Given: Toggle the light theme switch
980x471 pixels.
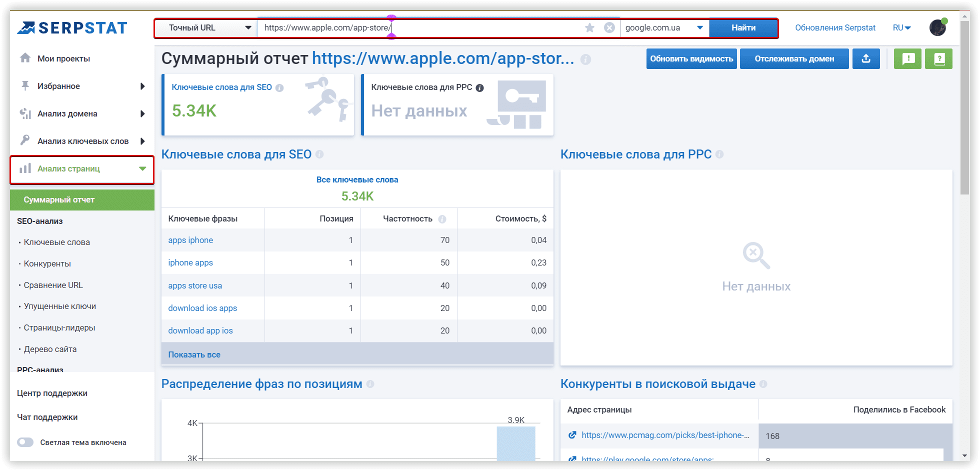Looking at the screenshot, I should [x=25, y=442].
